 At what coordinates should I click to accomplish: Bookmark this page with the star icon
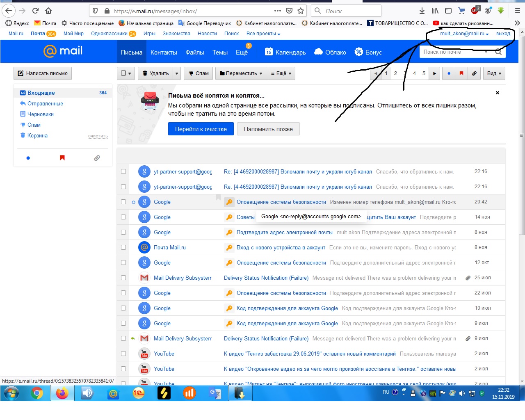[x=301, y=11]
